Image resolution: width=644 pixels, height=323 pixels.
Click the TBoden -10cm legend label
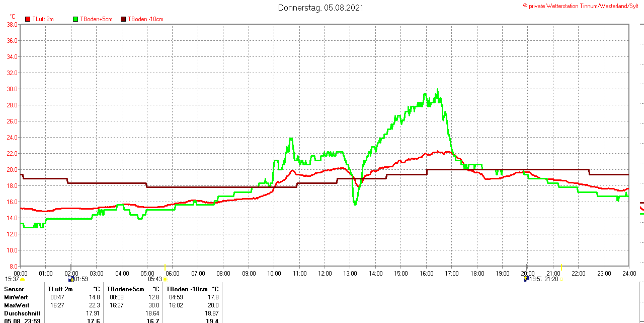[145, 19]
